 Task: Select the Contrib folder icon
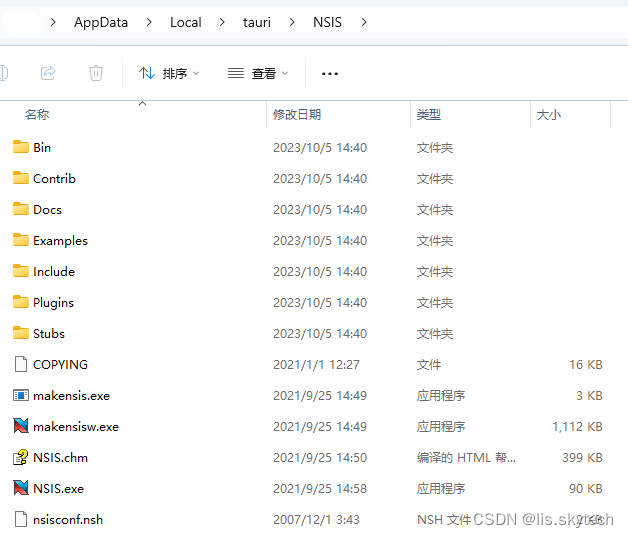(x=21, y=178)
